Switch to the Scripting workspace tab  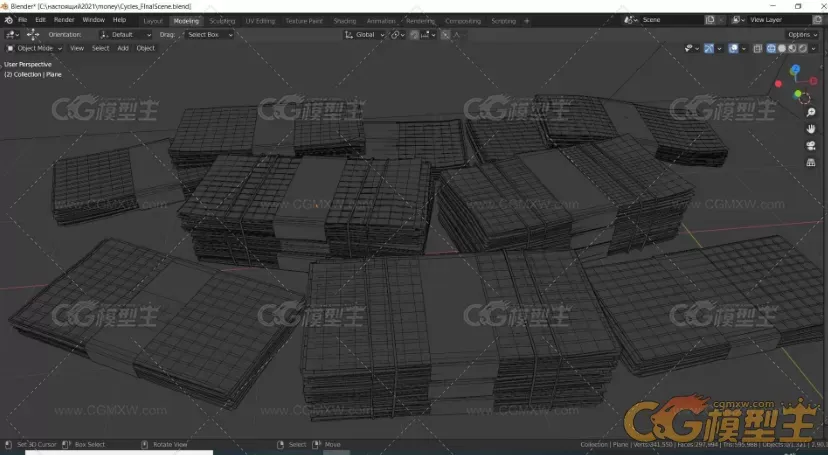click(x=503, y=21)
